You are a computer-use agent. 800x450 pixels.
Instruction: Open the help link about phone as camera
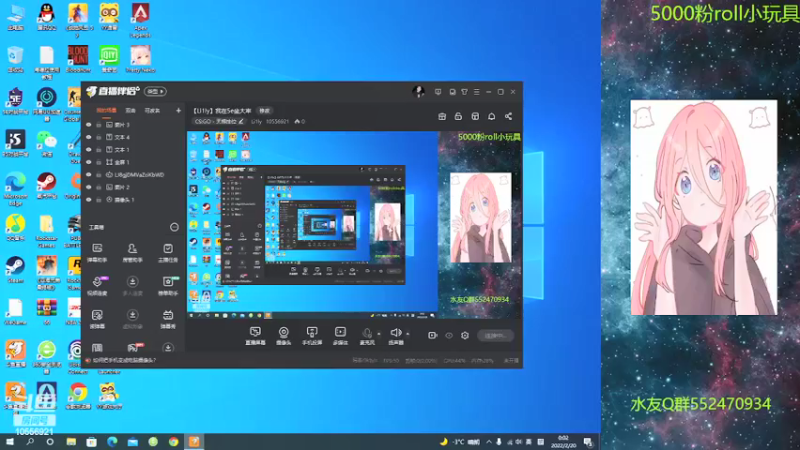(124, 360)
